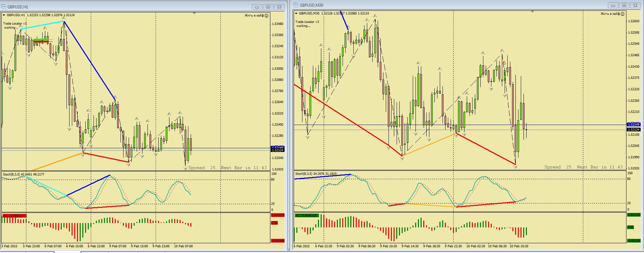This screenshot has width=644, height=253.
Task: Click the smiley expert icon on M30 chart
Action: pyautogui.click(x=623, y=14)
